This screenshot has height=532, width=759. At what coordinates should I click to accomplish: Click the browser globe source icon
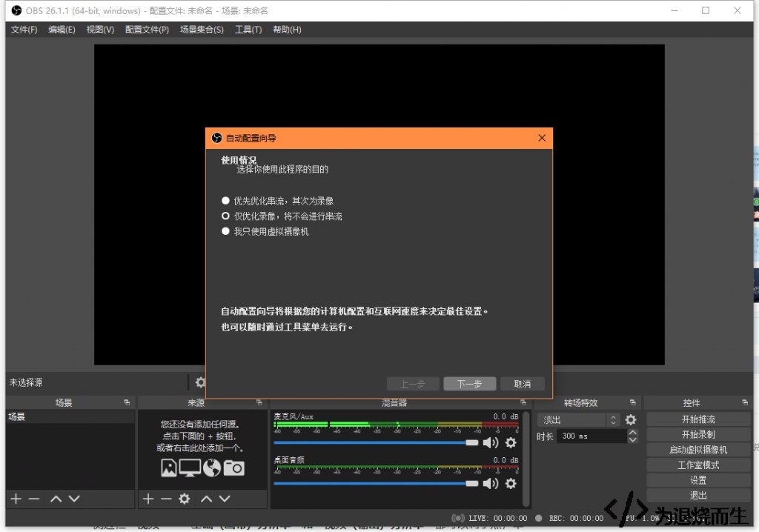click(212, 468)
